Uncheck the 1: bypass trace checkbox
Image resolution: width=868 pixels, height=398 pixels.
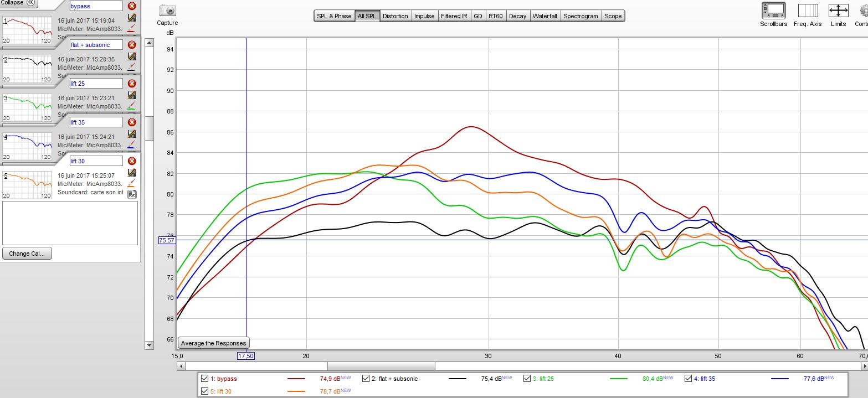(205, 379)
